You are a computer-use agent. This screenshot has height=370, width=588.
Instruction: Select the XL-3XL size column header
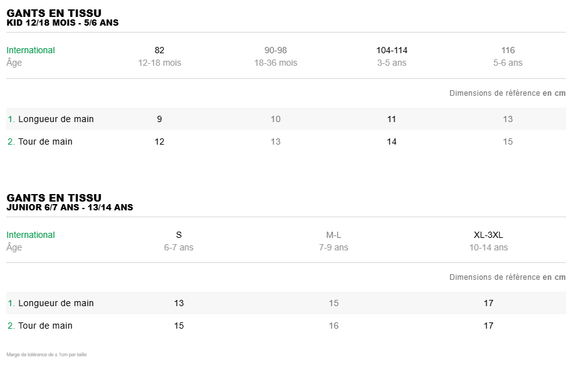pyautogui.click(x=488, y=235)
